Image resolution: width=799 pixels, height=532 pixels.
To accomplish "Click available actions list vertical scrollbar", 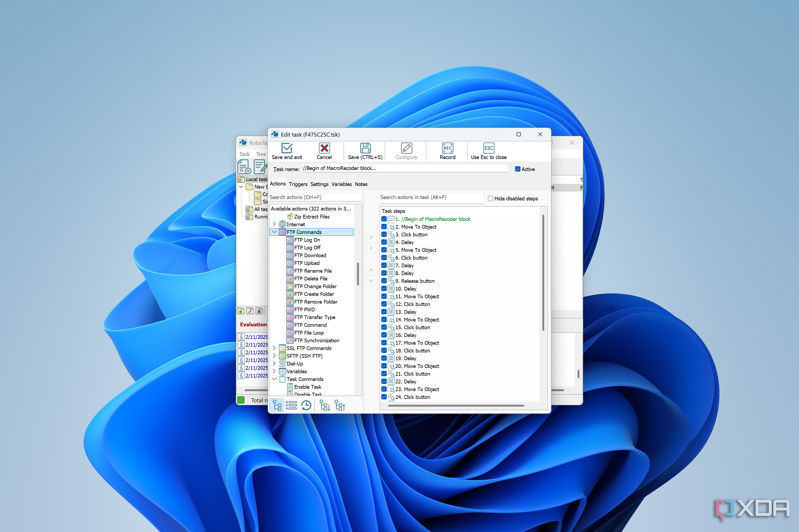I will (x=358, y=274).
